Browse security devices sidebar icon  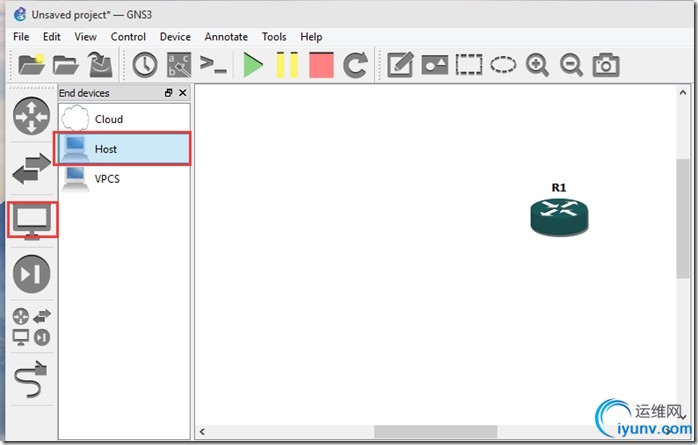point(32,274)
